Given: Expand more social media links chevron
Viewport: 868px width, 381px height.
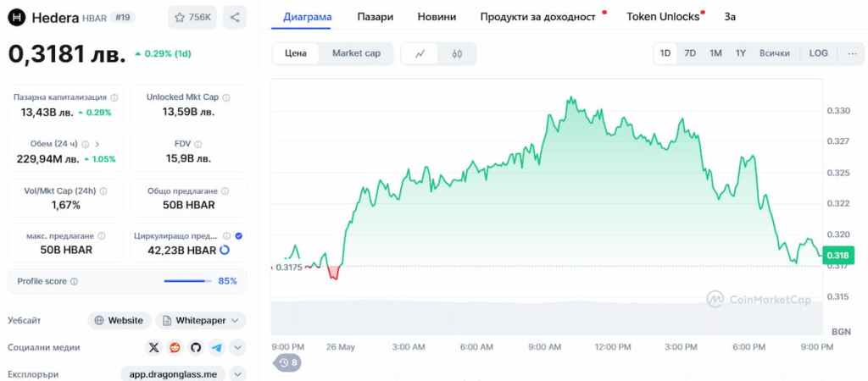Looking at the screenshot, I should coord(237,347).
